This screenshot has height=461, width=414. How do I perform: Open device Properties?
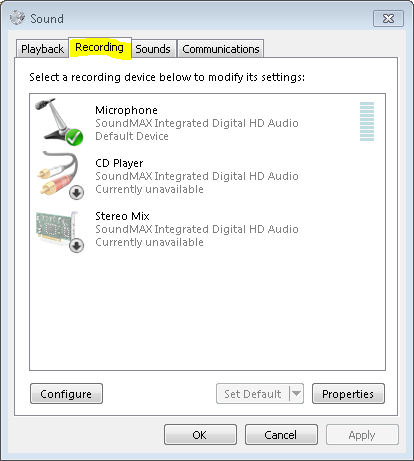pyautogui.click(x=348, y=394)
